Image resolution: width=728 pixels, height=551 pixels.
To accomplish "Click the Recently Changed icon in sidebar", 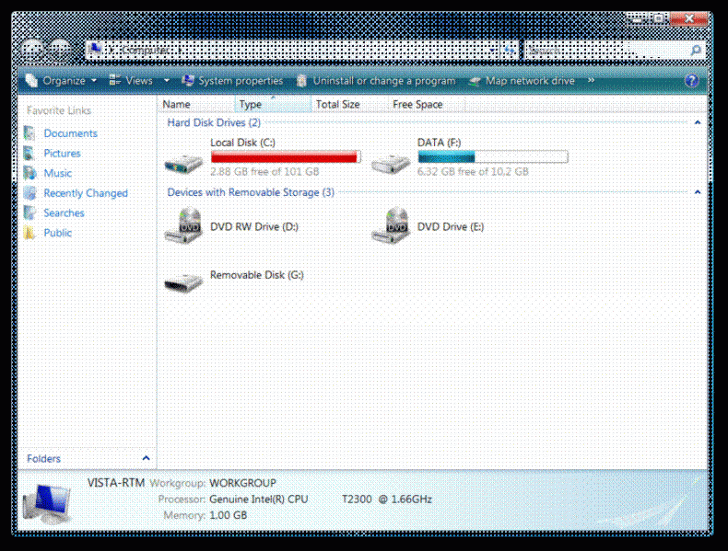I will [30, 193].
